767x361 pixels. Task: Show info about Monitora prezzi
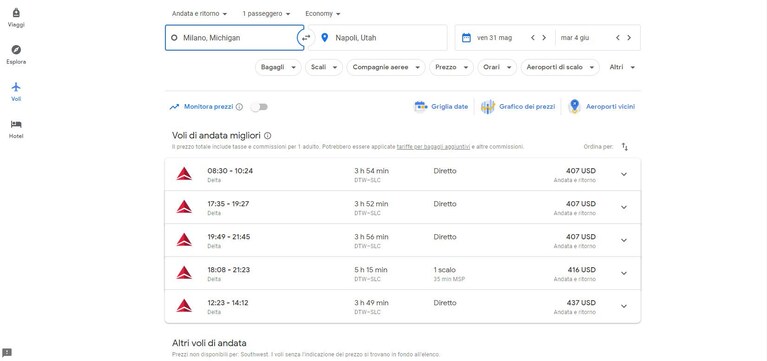pyautogui.click(x=239, y=107)
